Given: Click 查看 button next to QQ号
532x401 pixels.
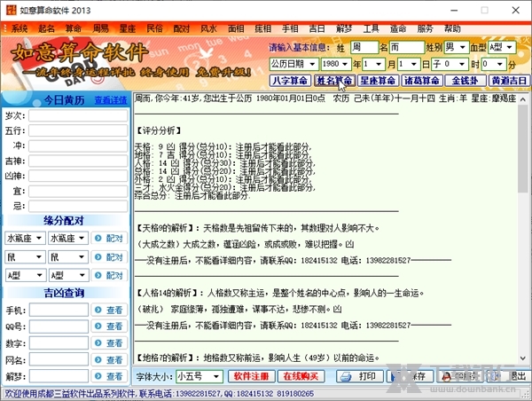Looking at the screenshot, I should (109, 326).
